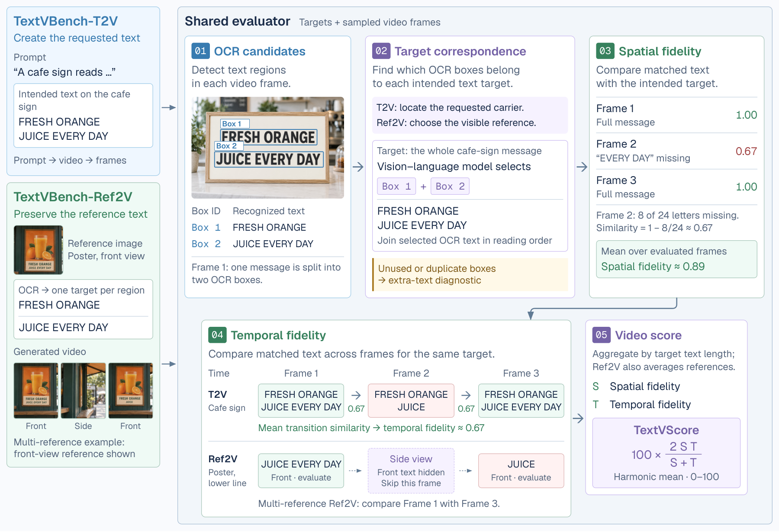The image size is (779, 532).
Task: Click 'Join selected OCR text in reading order'
Action: coord(465,241)
